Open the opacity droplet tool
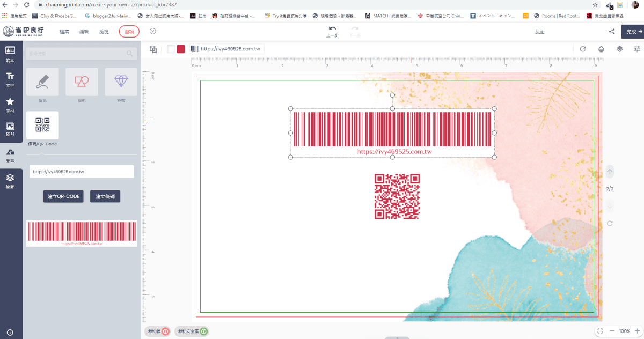Viewport: 644px width, 339px height. click(601, 49)
